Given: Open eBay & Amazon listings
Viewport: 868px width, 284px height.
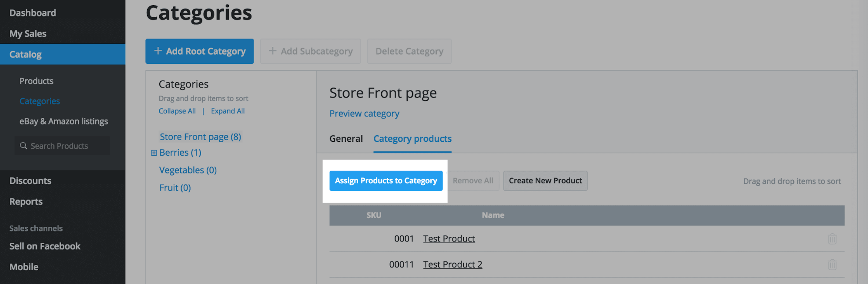Looking at the screenshot, I should coord(63,121).
